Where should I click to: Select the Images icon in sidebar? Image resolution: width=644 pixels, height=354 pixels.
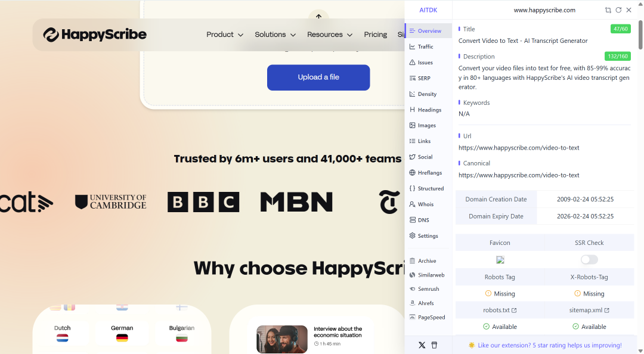point(413,125)
